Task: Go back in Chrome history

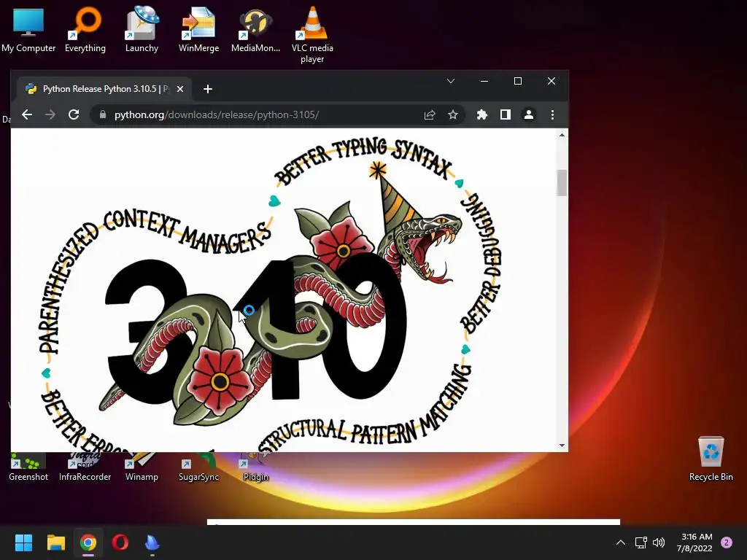Action: 27,114
